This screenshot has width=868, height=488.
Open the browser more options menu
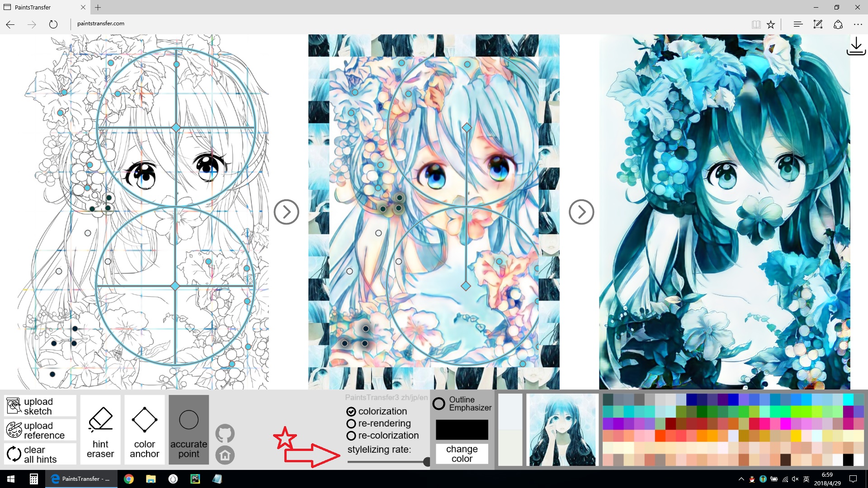tap(858, 24)
